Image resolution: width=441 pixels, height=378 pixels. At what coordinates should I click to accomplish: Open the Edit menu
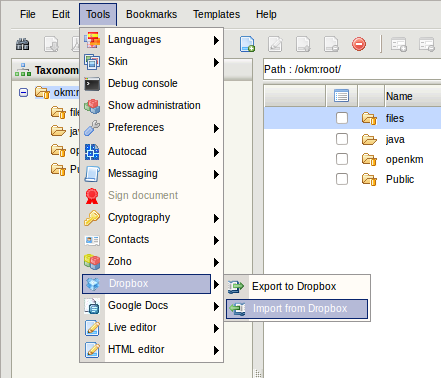coord(61,14)
